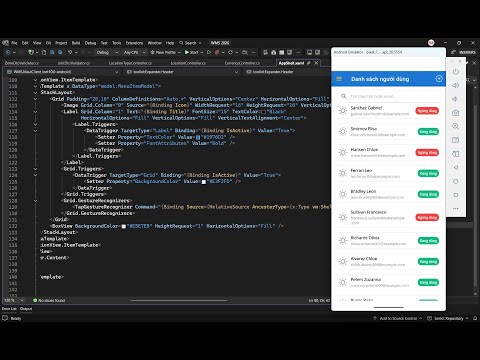Collapse code fold on line 117
This screenshot has width=480, height=360.
35,131
